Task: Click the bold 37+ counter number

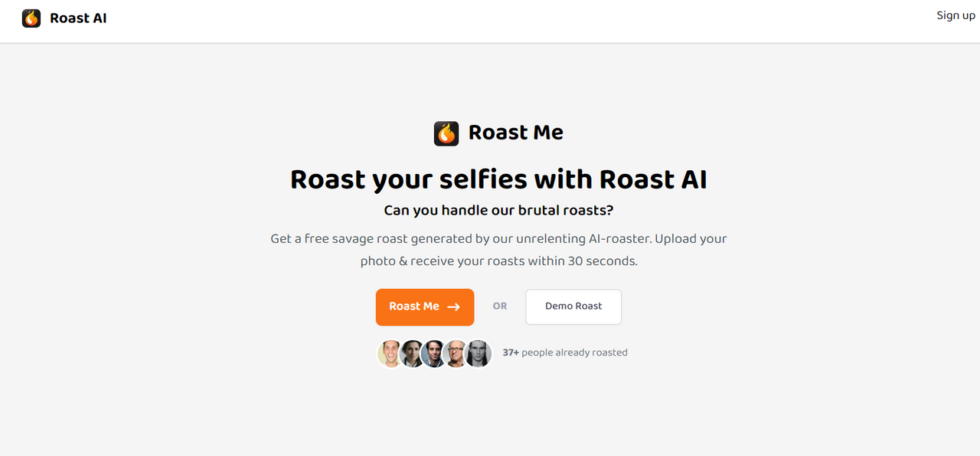Action: [511, 353]
